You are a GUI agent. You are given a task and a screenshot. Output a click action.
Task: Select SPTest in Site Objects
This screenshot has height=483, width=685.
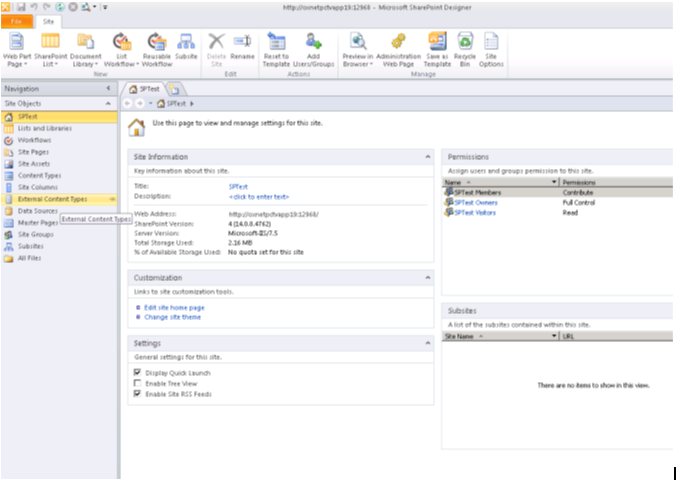[59, 117]
